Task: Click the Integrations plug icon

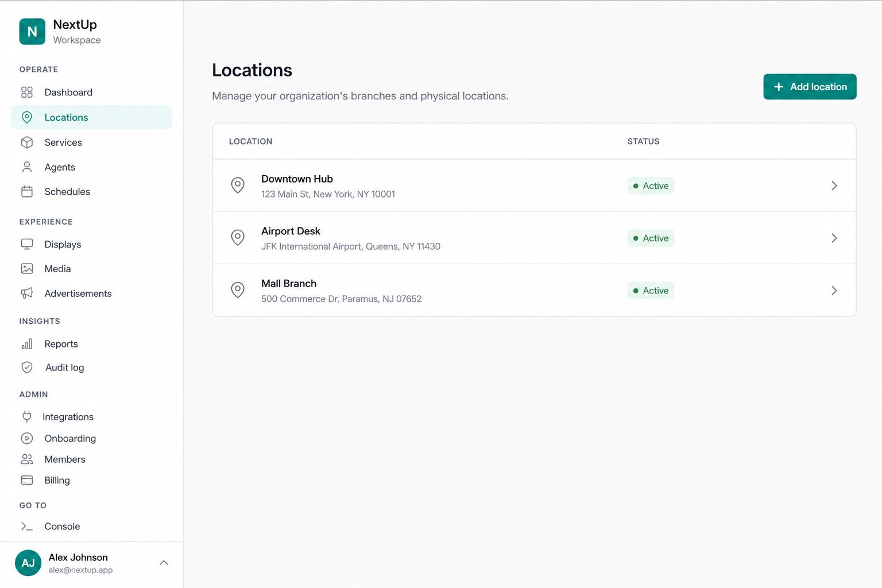Action: (x=27, y=416)
